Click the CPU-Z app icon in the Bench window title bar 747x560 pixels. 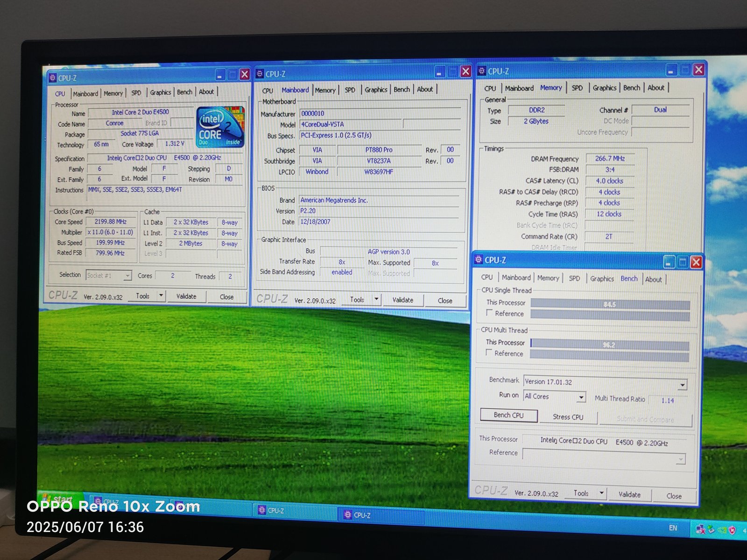[x=479, y=260]
